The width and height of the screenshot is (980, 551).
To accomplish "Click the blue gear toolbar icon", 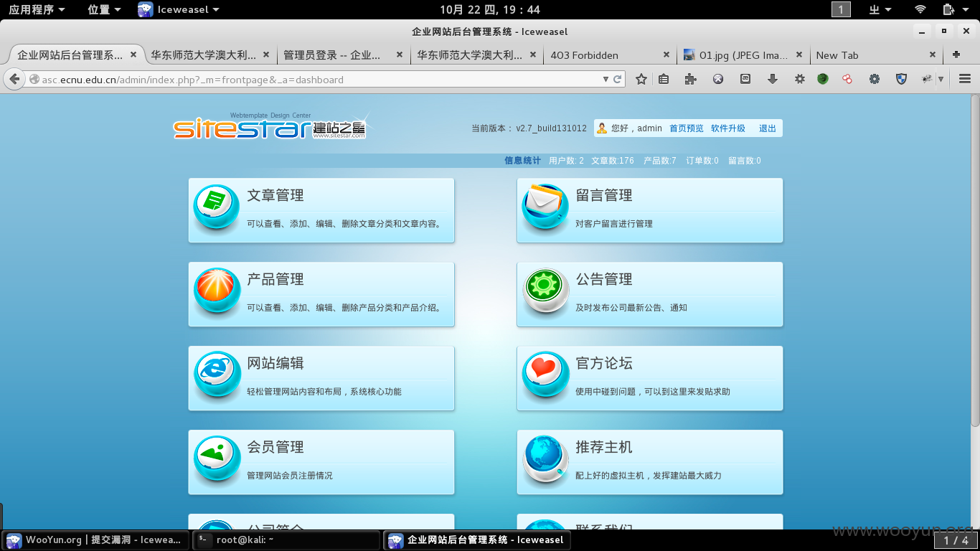I will pyautogui.click(x=875, y=80).
